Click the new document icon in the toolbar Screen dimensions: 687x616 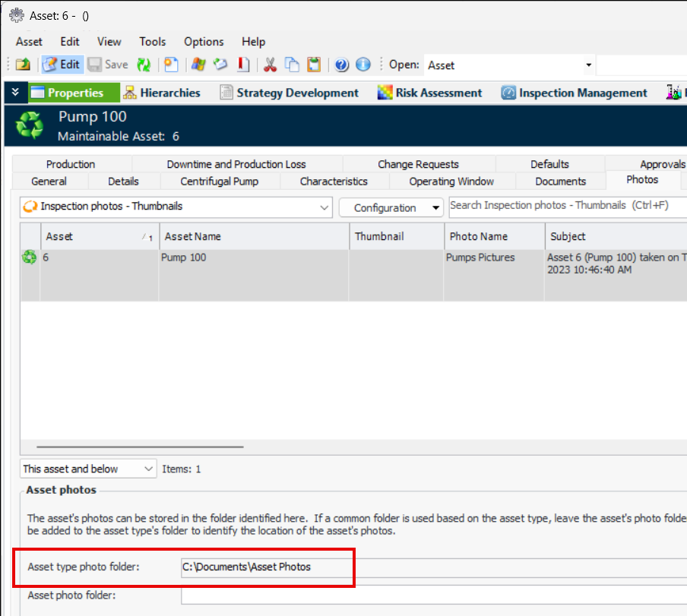tap(171, 65)
